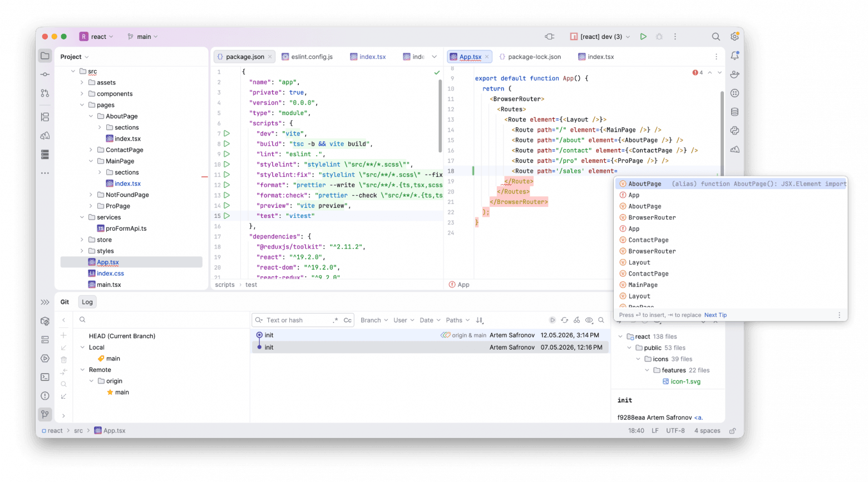The height and width of the screenshot is (482, 868).
Task: Click the App.tsx editor vertical scrollbar
Action: (x=722, y=133)
